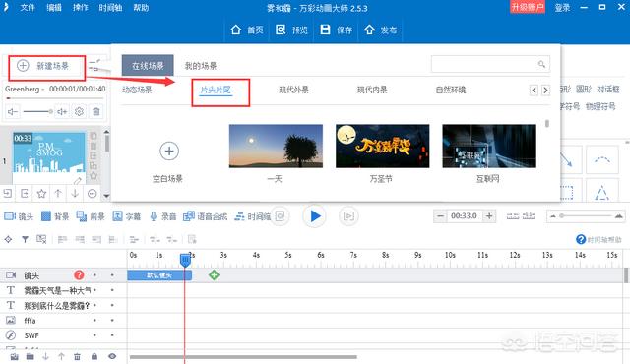Delete audio with the trash icon

[96, 111]
